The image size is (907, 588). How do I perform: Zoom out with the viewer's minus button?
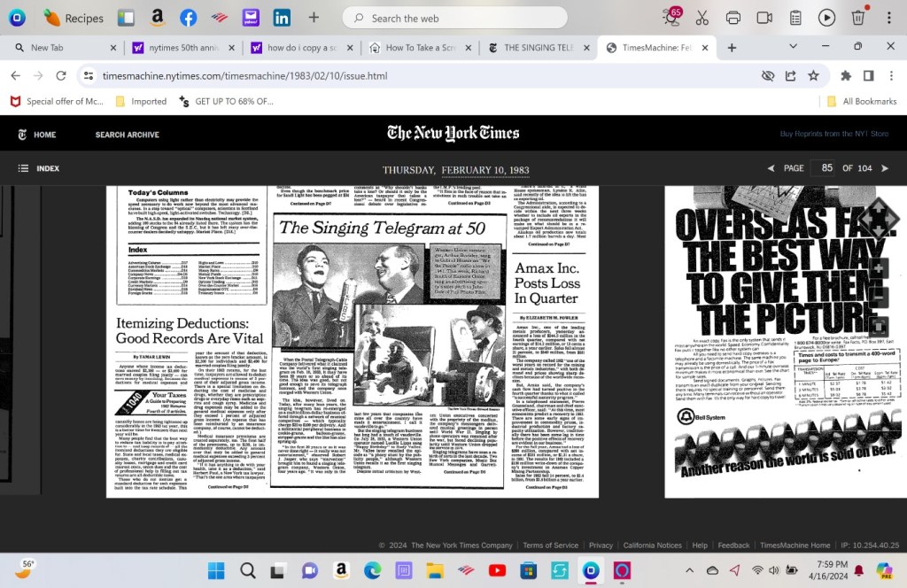pyautogui.click(x=878, y=297)
